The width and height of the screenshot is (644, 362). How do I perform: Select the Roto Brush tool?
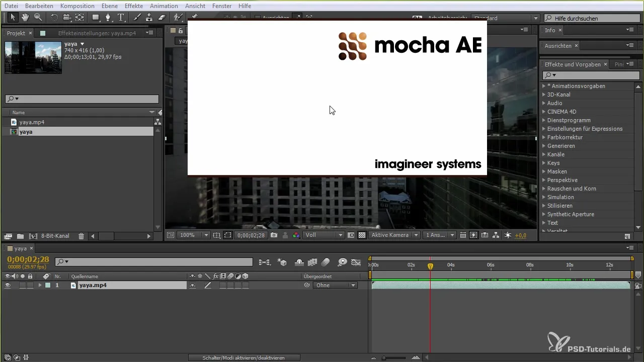(x=178, y=18)
